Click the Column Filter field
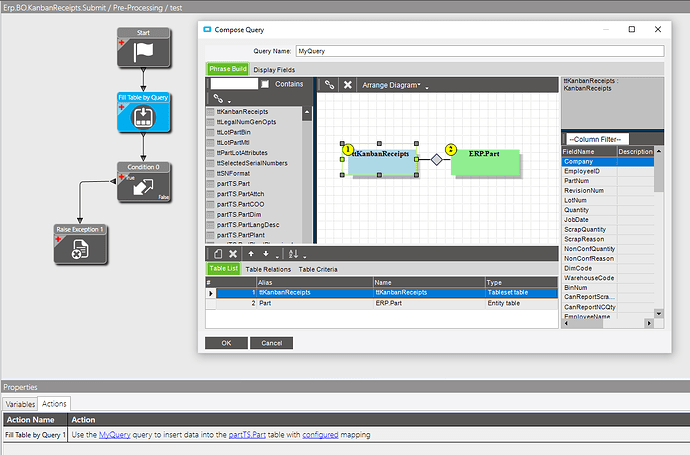This screenshot has height=455, width=690. coord(598,139)
